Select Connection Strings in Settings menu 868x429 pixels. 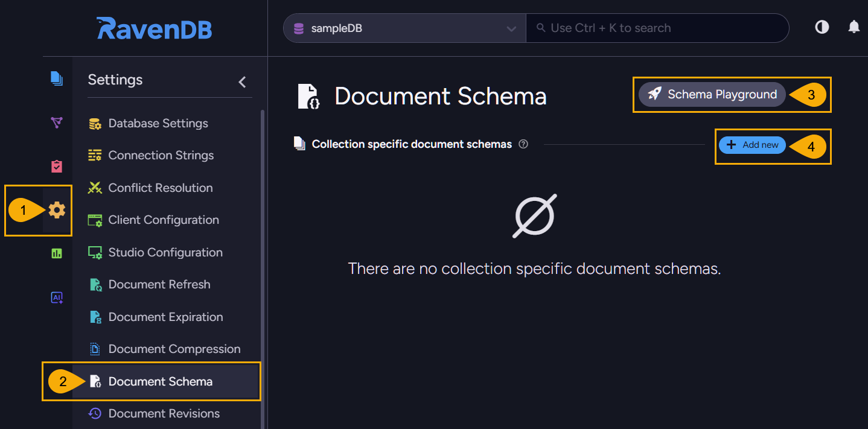coord(161,155)
